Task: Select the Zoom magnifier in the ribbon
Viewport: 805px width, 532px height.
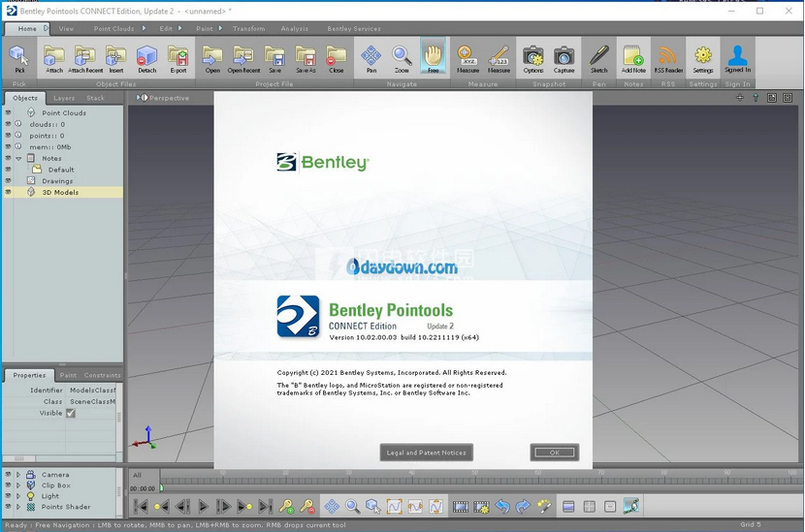Action: pyautogui.click(x=402, y=58)
